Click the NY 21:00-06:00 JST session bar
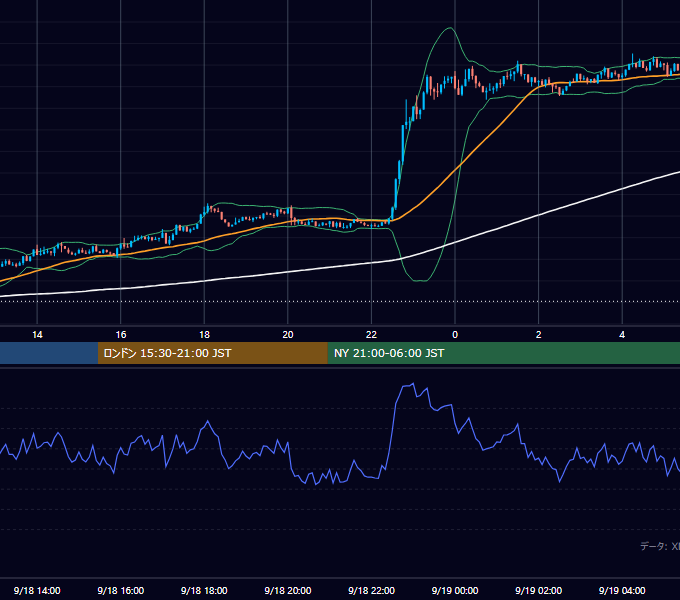680x600 pixels. pyautogui.click(x=503, y=353)
